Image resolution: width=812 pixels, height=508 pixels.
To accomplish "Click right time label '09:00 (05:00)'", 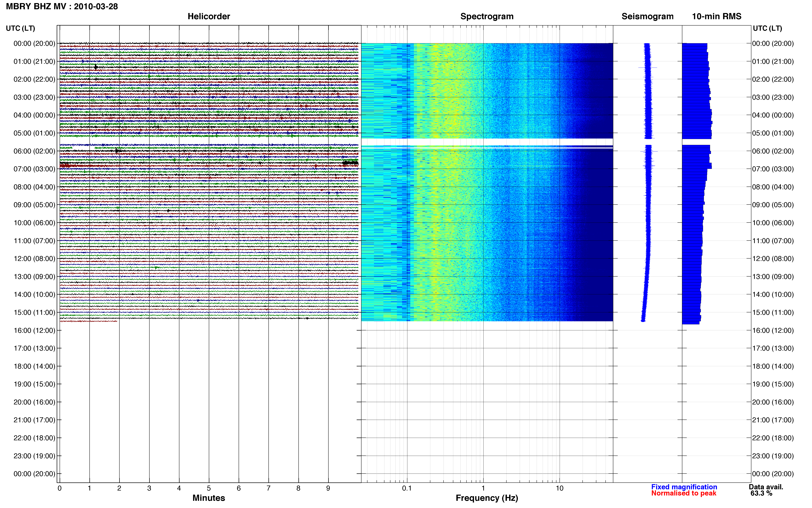I will pyautogui.click(x=773, y=205).
